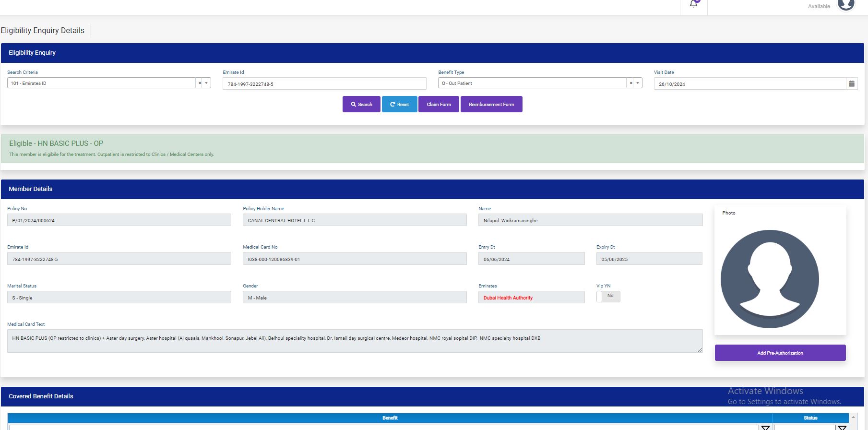Click the Search button
This screenshot has height=430, width=868.
pos(361,104)
